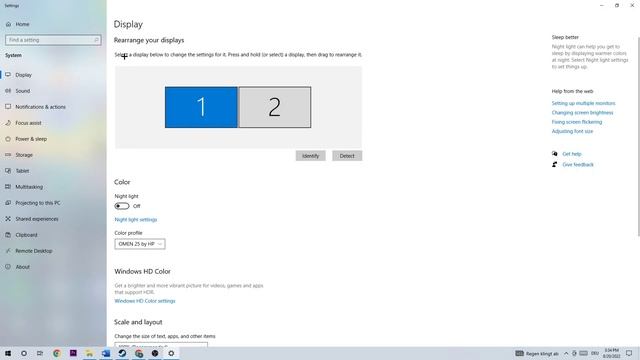This screenshot has height=360, width=640.
Task: Click the search magnifier in Find a setting
Action: point(96,40)
